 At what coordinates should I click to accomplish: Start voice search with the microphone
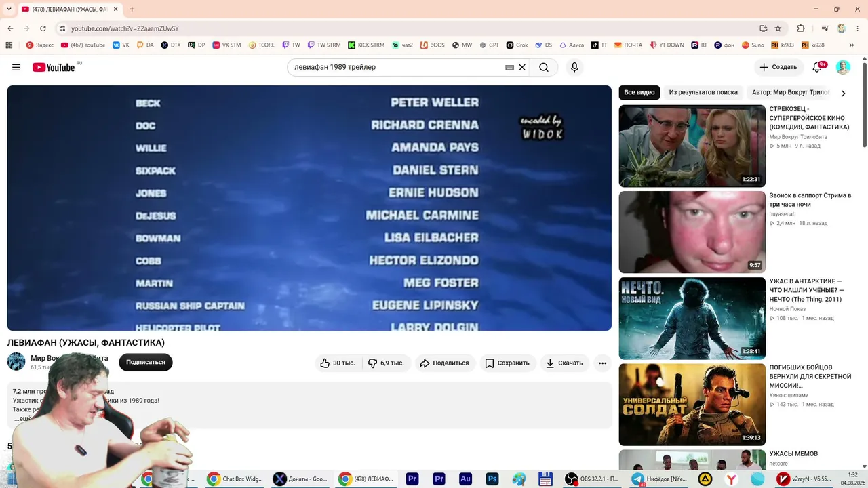(574, 67)
